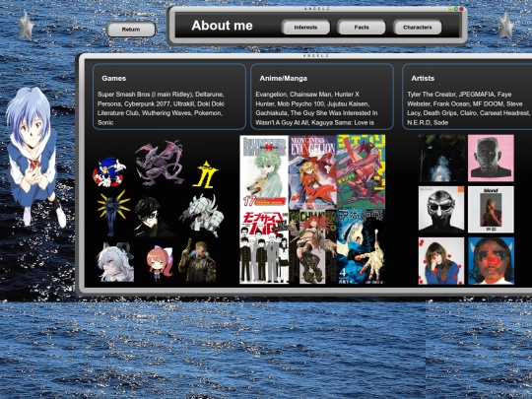This screenshot has height=399, width=532.
Task: Open the Facts section
Action: pos(362,28)
